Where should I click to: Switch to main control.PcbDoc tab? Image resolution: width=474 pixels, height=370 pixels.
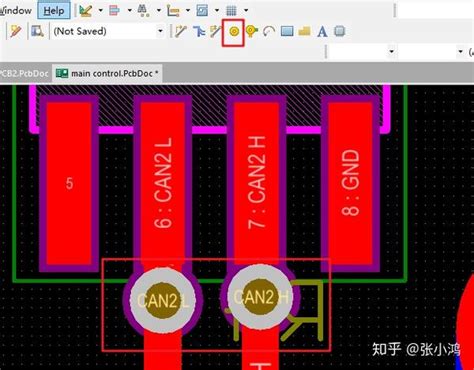pyautogui.click(x=108, y=73)
